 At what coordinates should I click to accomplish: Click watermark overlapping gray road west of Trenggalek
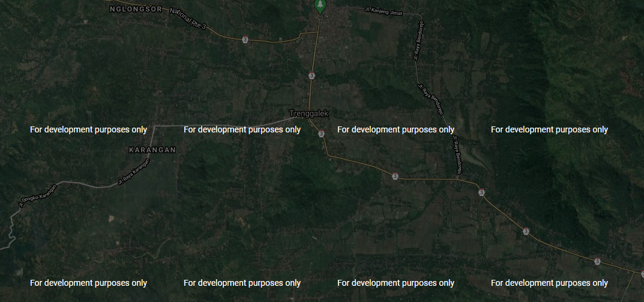tap(242, 129)
